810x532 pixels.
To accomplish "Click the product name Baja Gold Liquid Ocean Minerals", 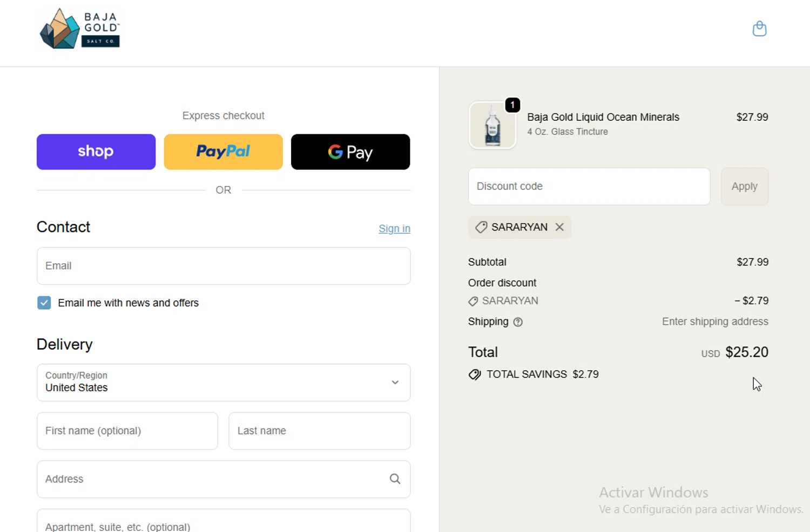I will pyautogui.click(x=603, y=117).
